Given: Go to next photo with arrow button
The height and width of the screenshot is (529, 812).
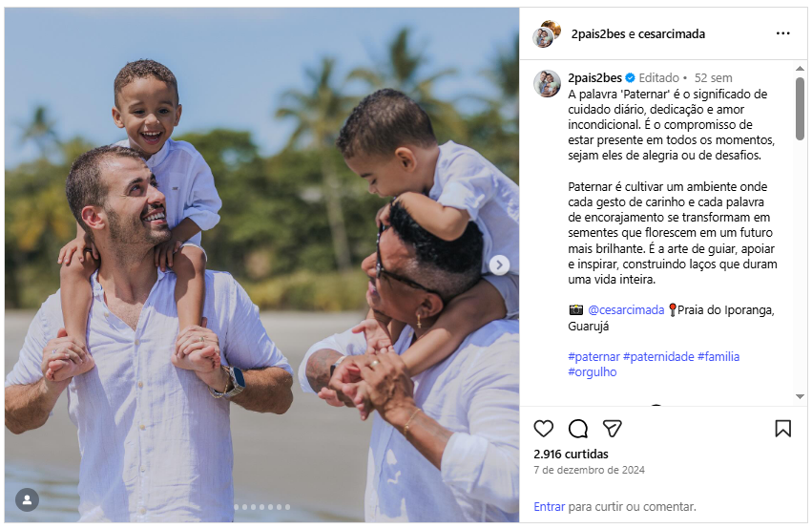Looking at the screenshot, I should click(499, 264).
